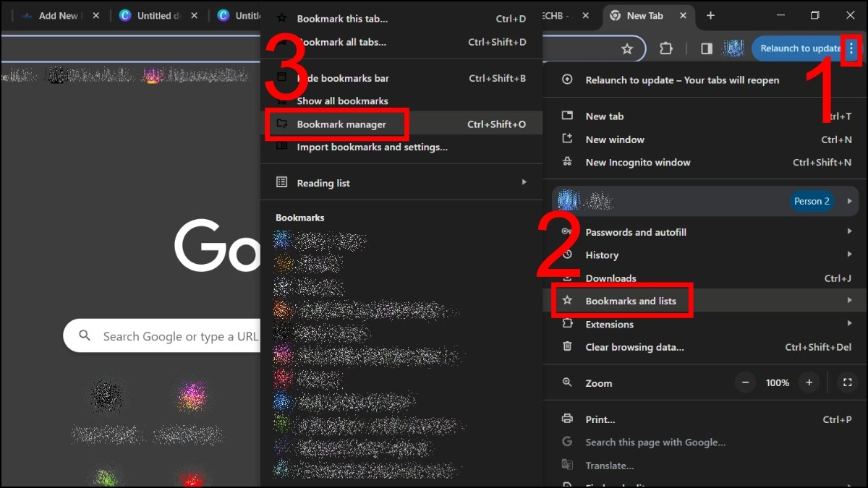Image resolution: width=868 pixels, height=488 pixels.
Task: Click the profile avatar in the toolbar
Action: pos(734,48)
